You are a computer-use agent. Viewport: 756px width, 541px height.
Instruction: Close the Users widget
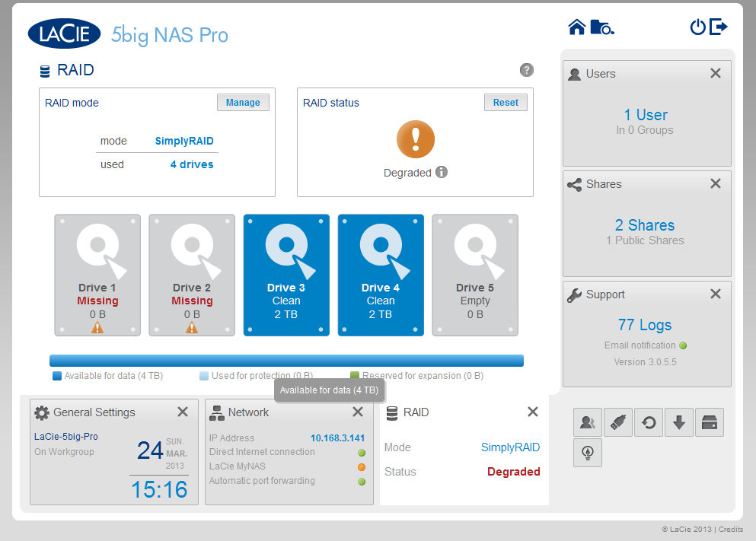(716, 73)
